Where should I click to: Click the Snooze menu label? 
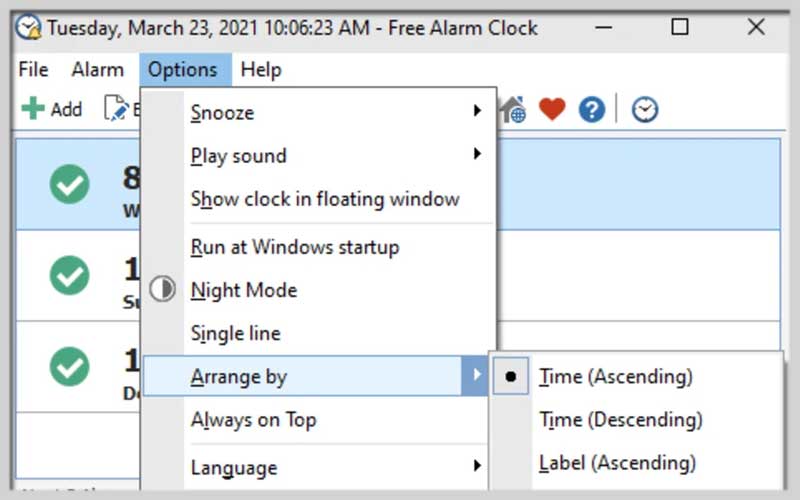pyautogui.click(x=222, y=113)
